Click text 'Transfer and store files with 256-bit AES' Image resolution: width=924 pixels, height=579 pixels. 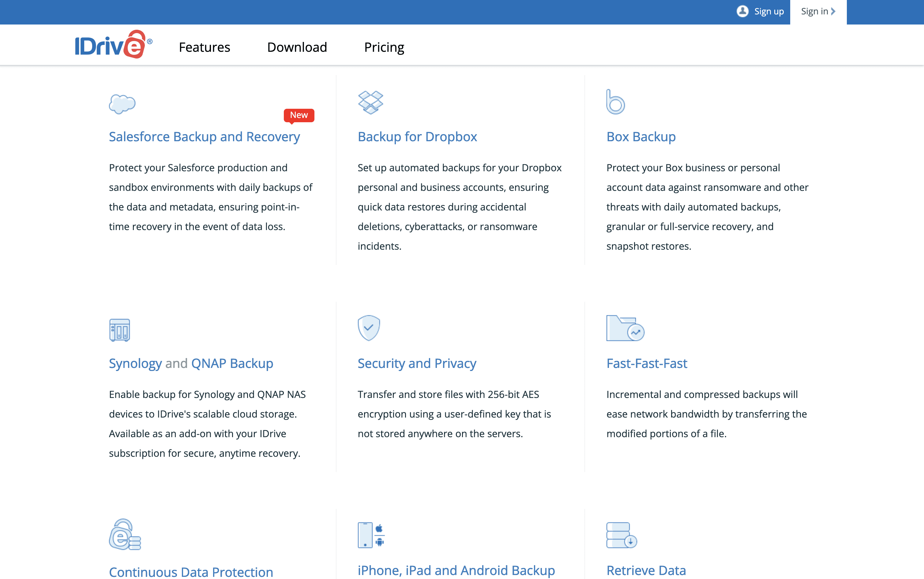[x=448, y=395]
